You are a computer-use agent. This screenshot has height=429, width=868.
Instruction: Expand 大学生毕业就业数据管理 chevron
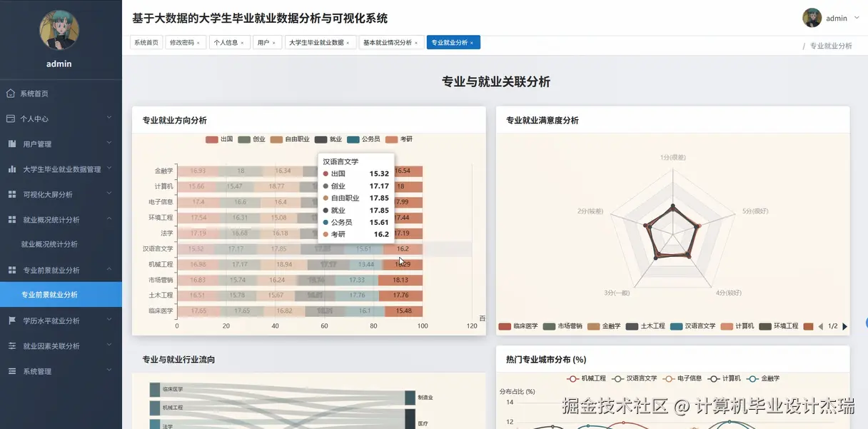(109, 168)
